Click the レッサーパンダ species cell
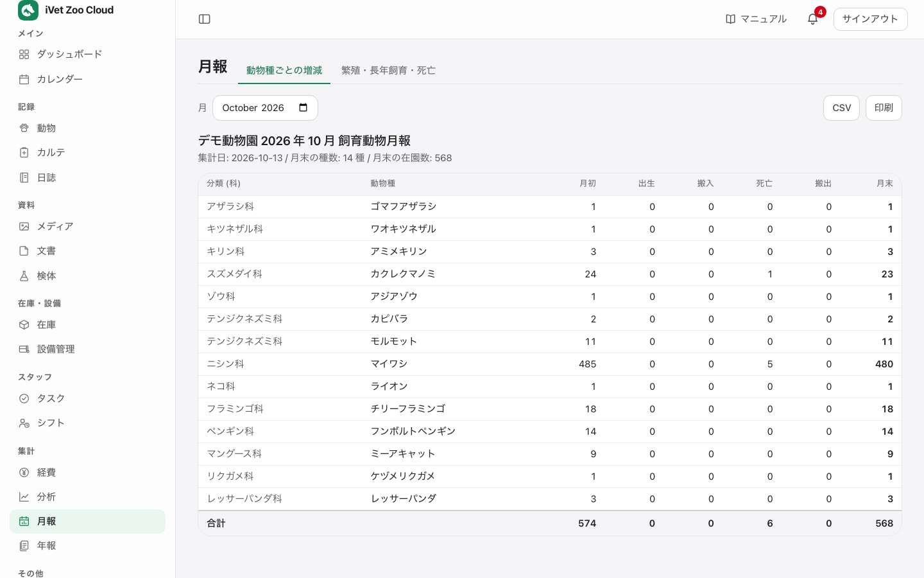Screen dimensions: 924x578 (404, 499)
